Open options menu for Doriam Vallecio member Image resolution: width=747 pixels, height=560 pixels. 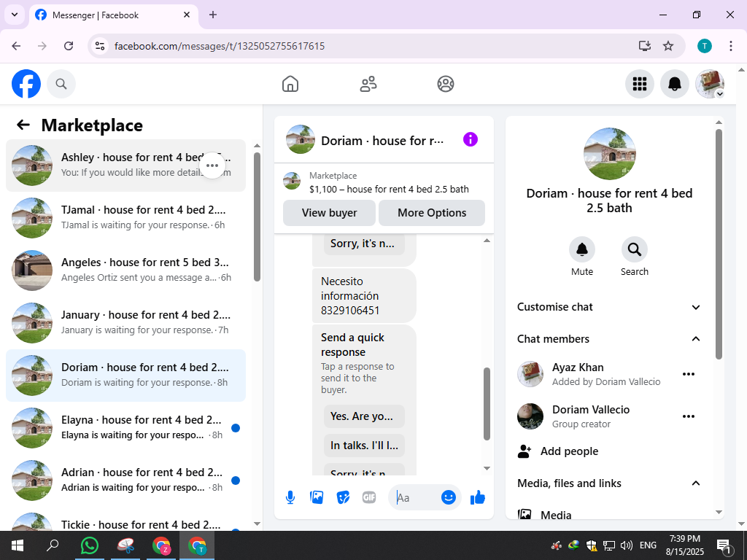[x=689, y=416]
